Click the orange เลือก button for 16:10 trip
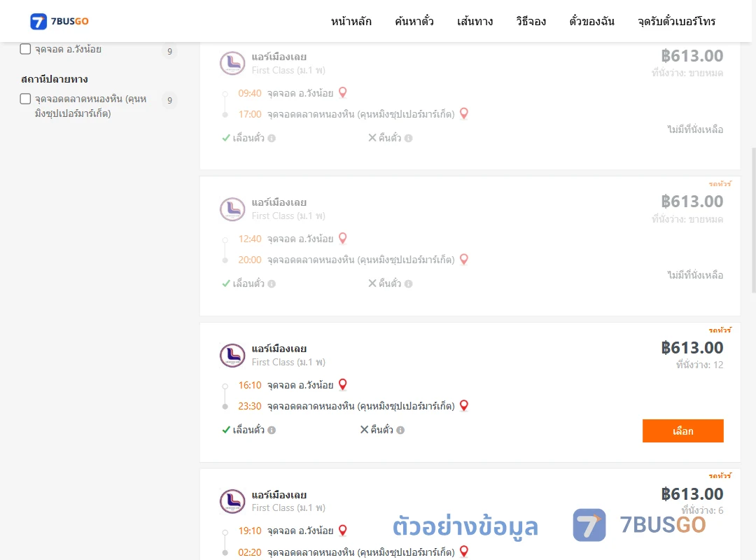 point(682,430)
